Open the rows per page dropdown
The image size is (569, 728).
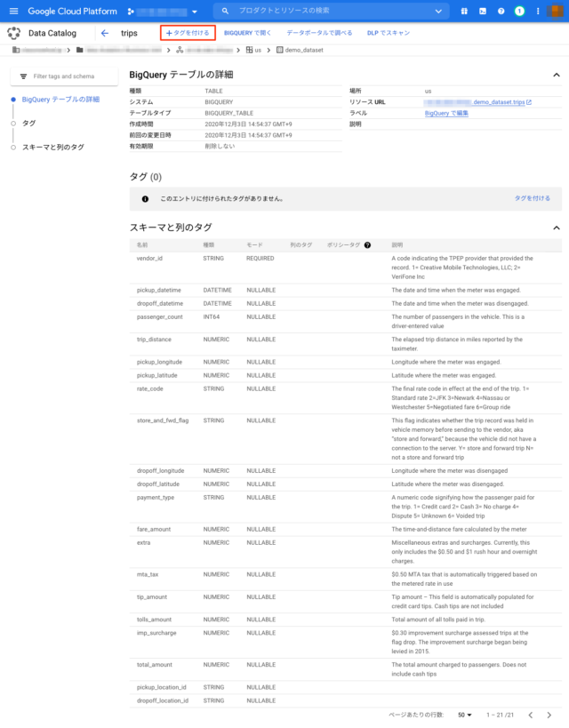[x=465, y=715]
